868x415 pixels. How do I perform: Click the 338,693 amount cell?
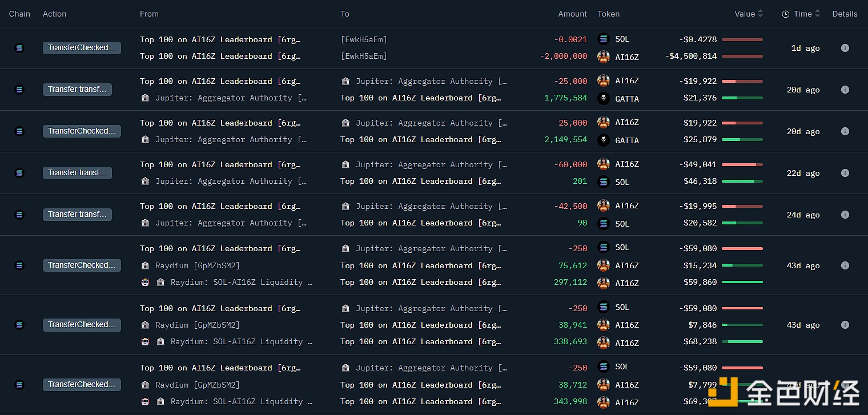[570, 341]
